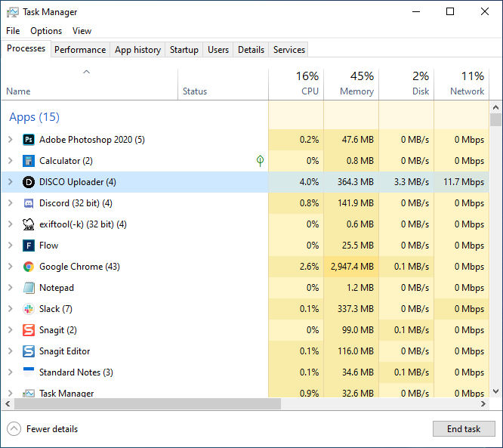This screenshot has height=448, width=503.
Task: Expand the Notepad process entry
Action: coord(11,288)
